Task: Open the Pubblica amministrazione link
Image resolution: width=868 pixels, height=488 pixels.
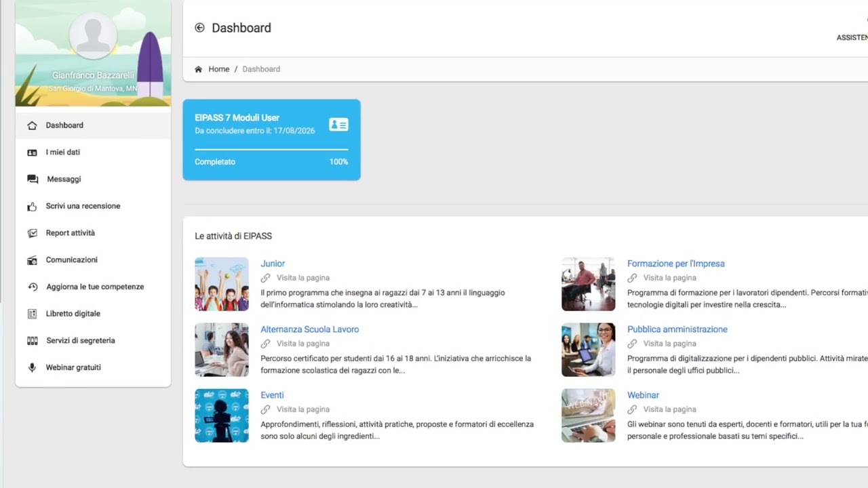Action: pos(677,329)
